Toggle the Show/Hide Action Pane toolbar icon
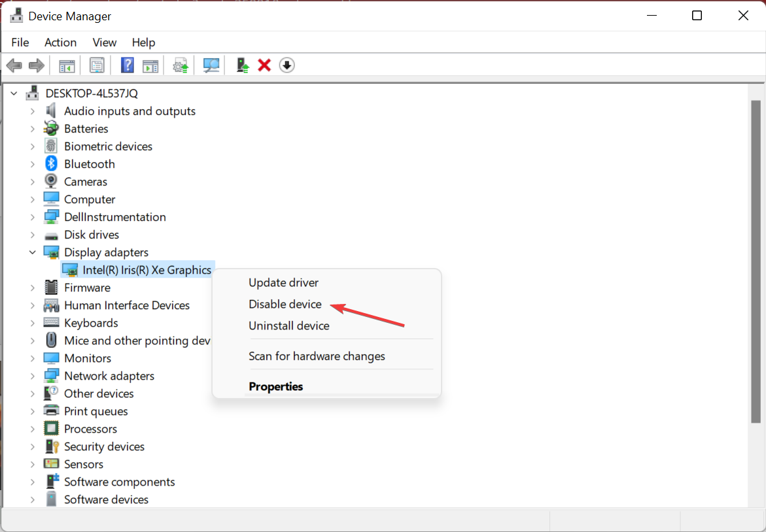766x532 pixels. pos(150,65)
